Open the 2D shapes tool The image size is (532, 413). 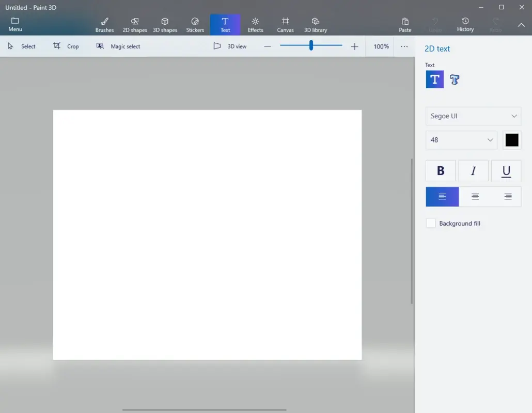point(134,24)
